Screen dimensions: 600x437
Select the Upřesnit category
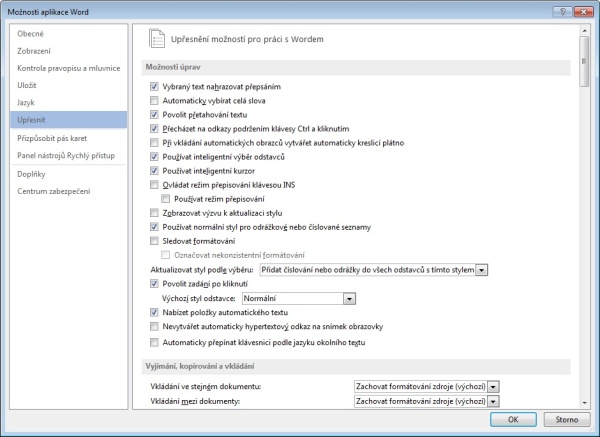tap(69, 120)
